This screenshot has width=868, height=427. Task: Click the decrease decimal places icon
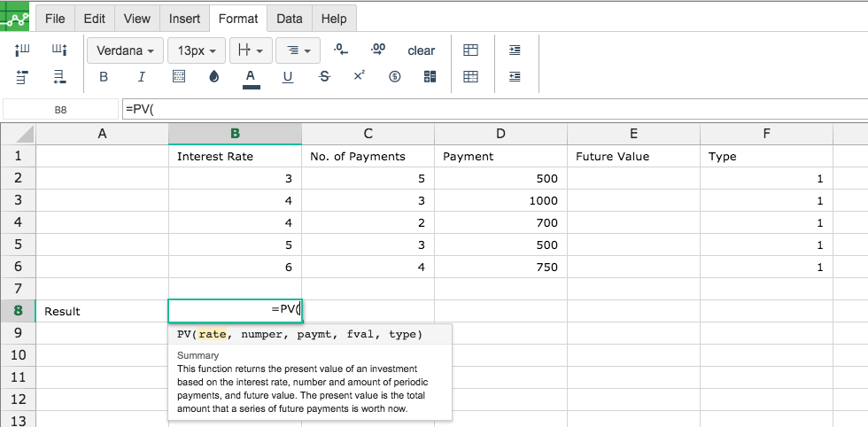pos(340,50)
